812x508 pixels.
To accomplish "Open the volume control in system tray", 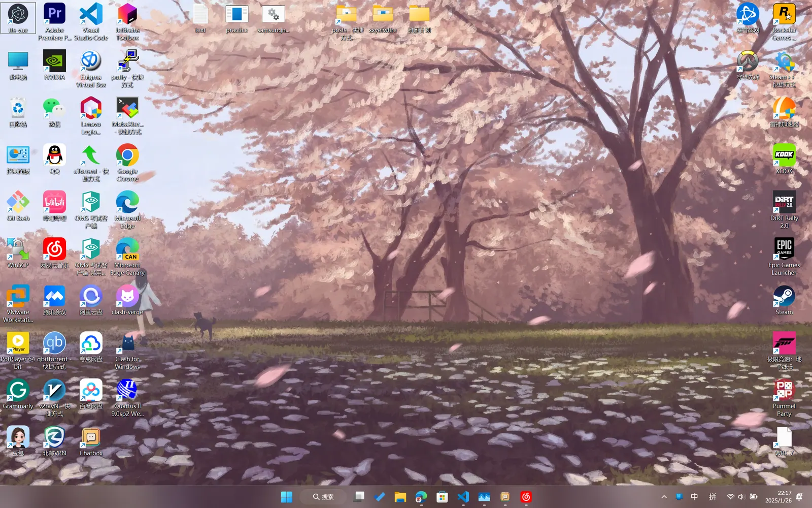I will pyautogui.click(x=741, y=497).
